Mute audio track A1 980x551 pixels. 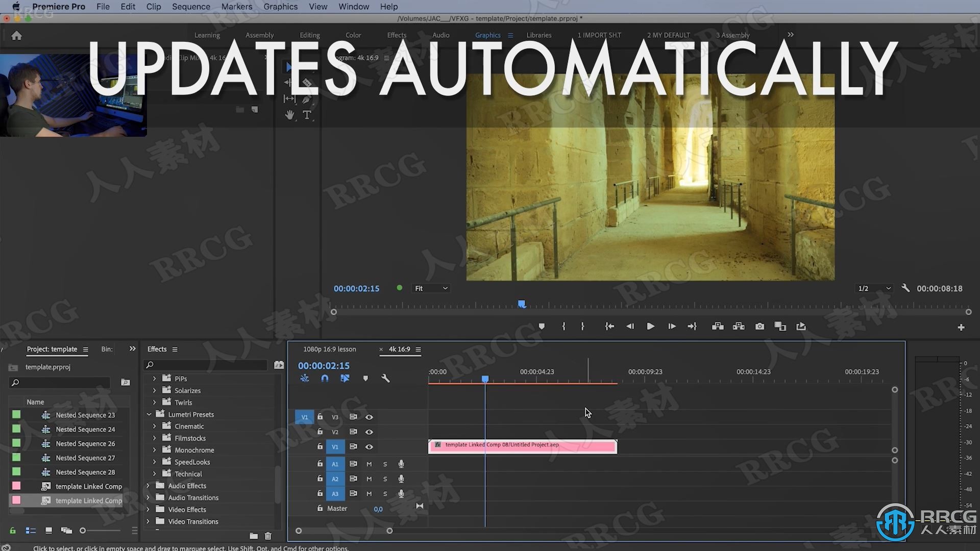pyautogui.click(x=369, y=464)
